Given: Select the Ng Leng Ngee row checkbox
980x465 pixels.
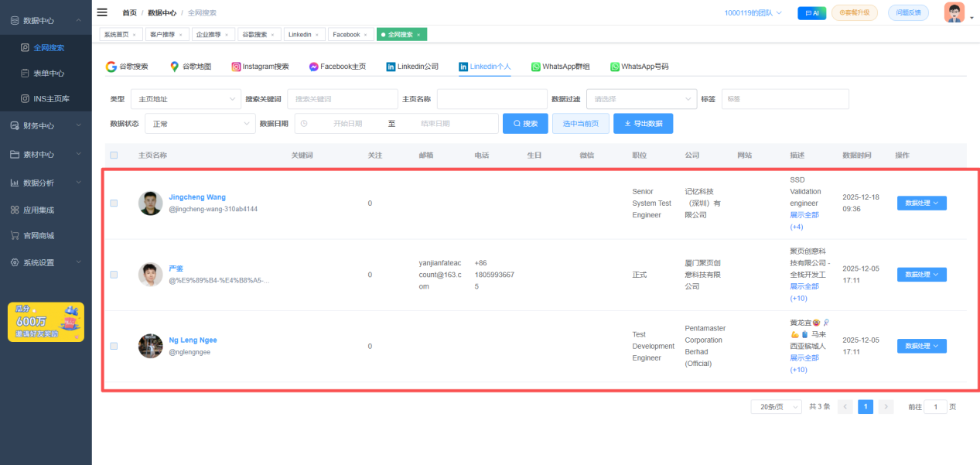Looking at the screenshot, I should click(114, 346).
